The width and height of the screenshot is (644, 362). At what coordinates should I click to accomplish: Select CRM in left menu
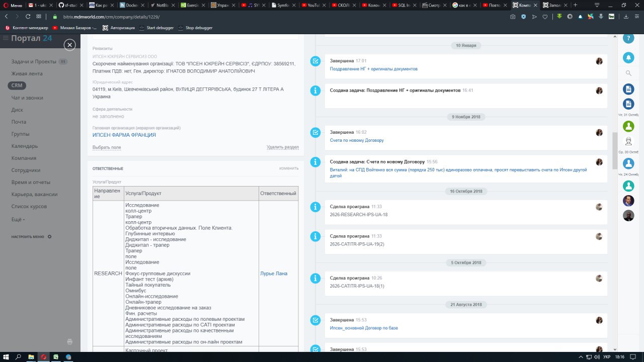pos(17,85)
